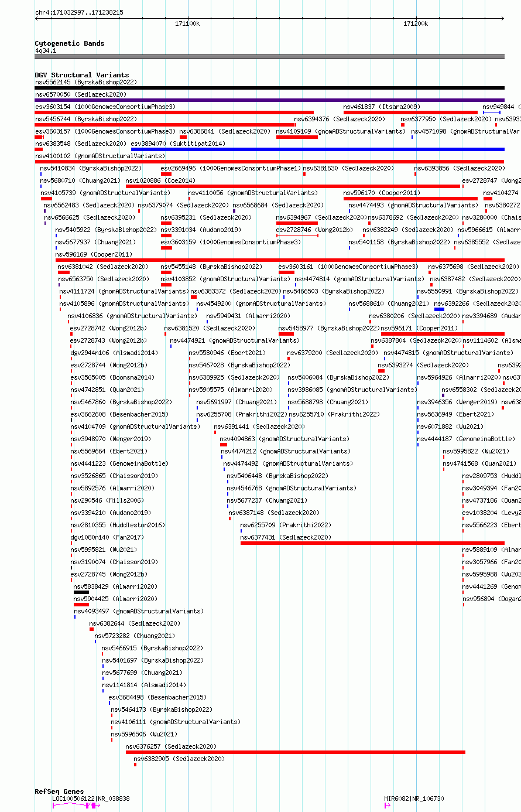
Task: Click label dgv2944n106 (Alsmadi2014)
Action: pyautogui.click(x=114, y=353)
